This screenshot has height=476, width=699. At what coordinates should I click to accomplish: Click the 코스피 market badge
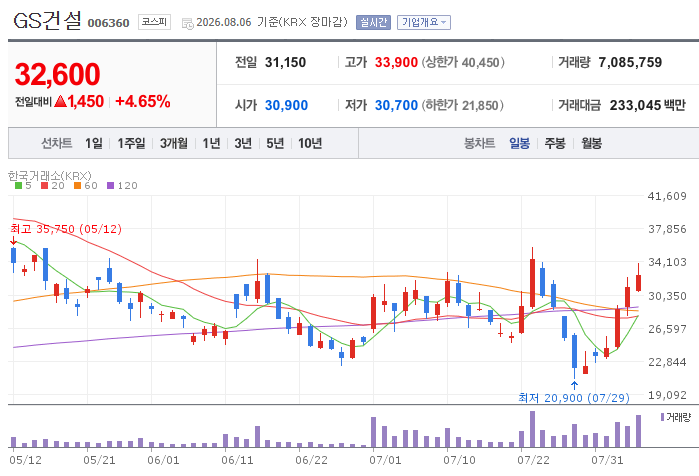tap(154, 22)
